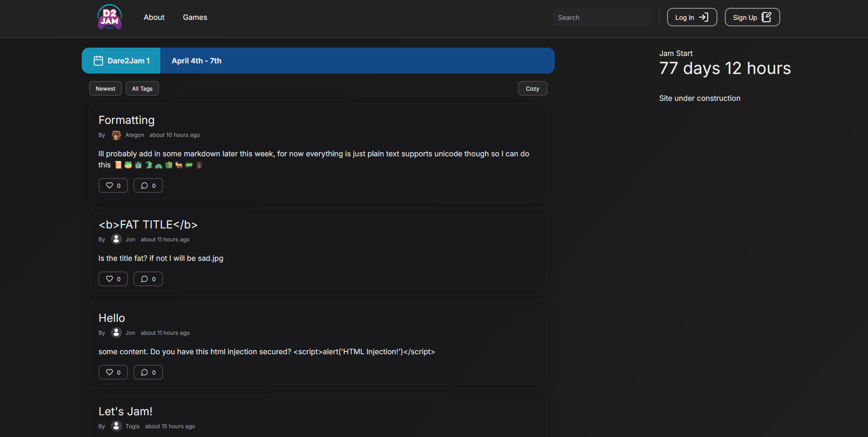
Task: Click 'Is the title fat?' post text
Action: tap(161, 258)
